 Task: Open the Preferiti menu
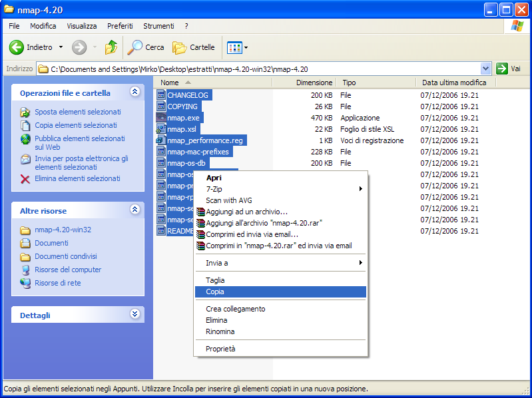120,26
